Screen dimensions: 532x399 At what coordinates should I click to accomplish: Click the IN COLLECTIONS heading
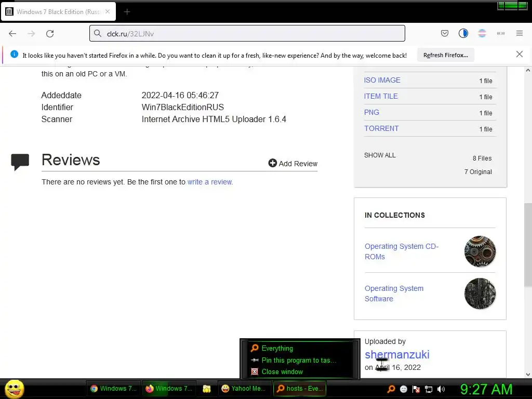click(x=395, y=216)
